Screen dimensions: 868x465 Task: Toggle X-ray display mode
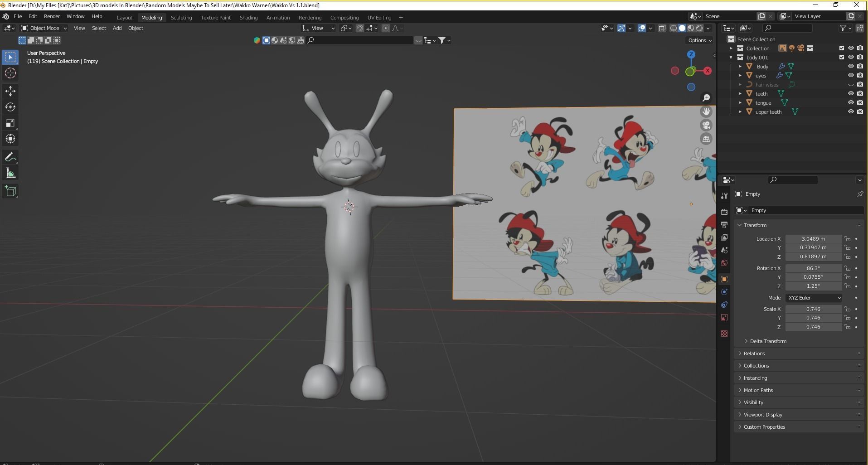point(662,28)
